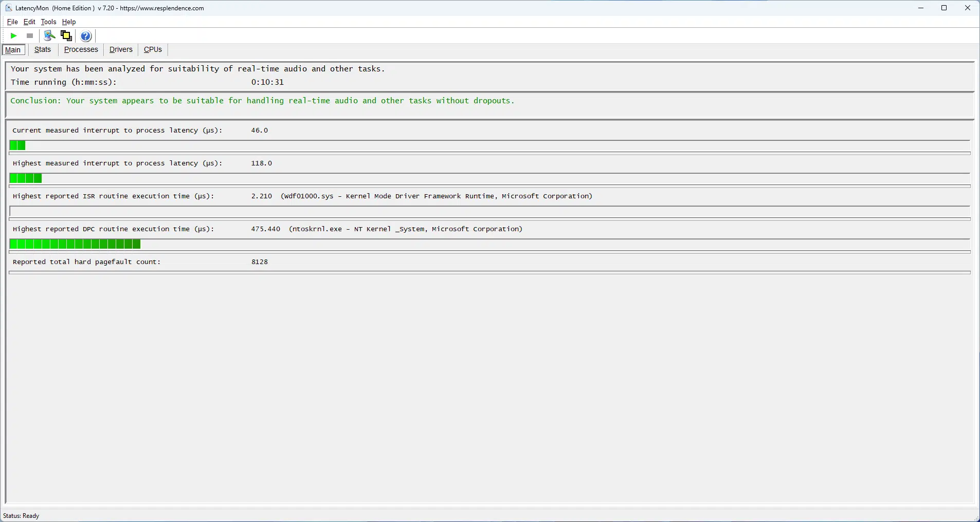Open help via the blue question mark icon

click(86, 36)
